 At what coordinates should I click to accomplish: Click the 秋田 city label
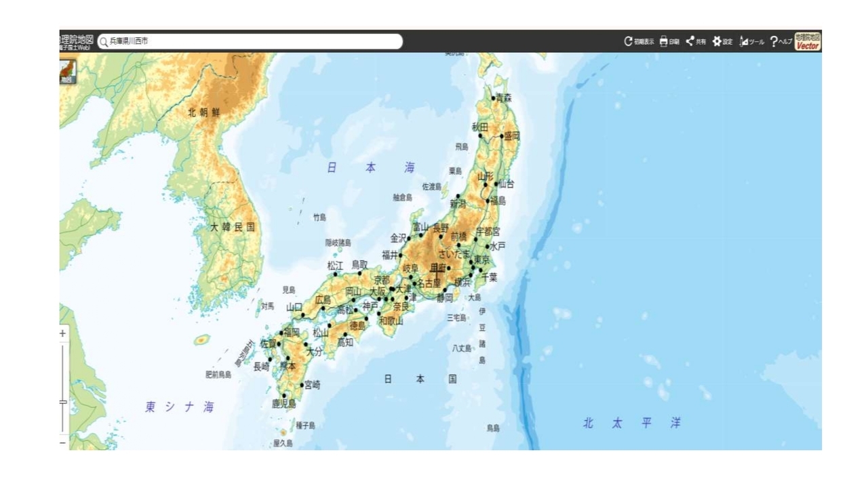click(x=480, y=127)
